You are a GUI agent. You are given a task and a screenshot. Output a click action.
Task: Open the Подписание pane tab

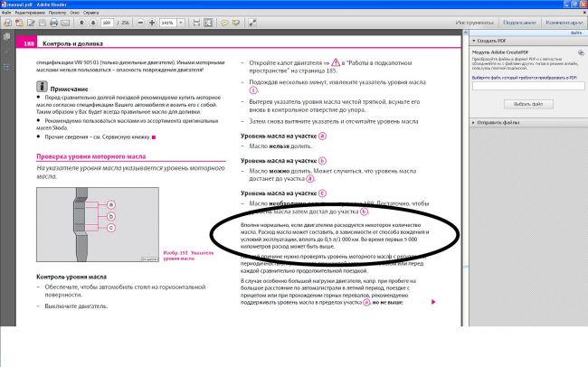coord(519,23)
